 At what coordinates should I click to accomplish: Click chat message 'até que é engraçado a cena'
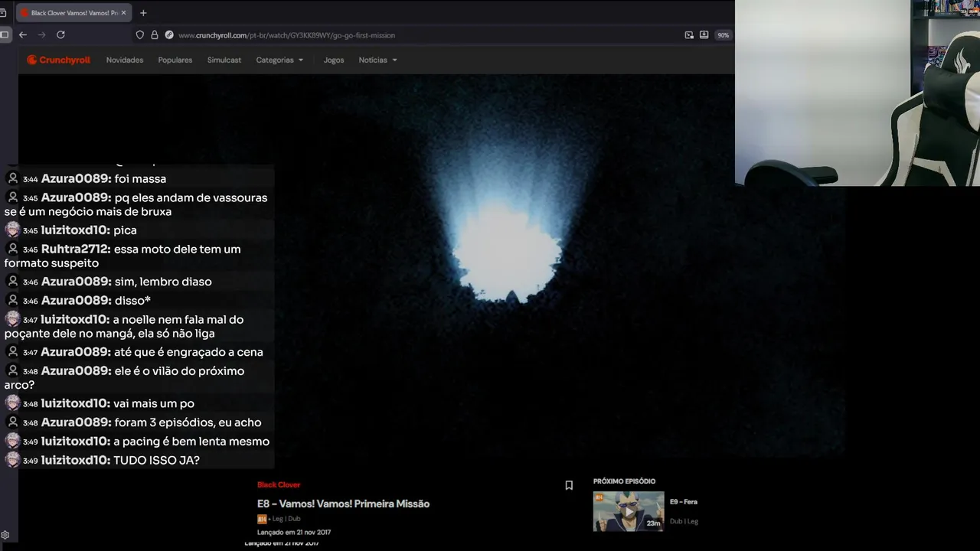point(189,352)
